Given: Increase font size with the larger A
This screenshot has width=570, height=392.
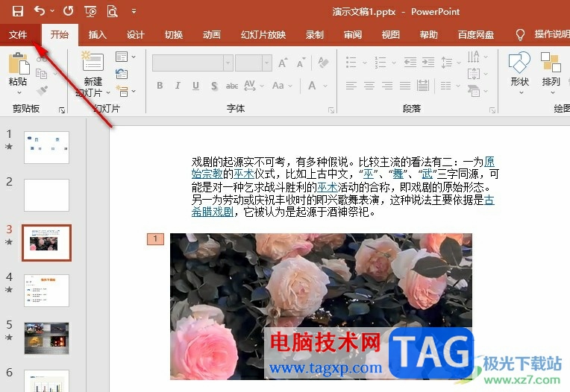Looking at the screenshot, I should 283,63.
